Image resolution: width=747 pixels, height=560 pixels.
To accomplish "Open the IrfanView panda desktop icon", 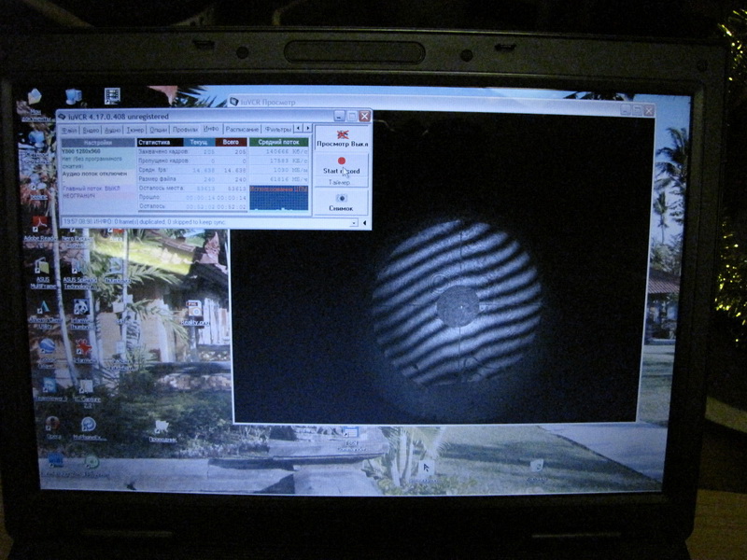I will 81,315.
